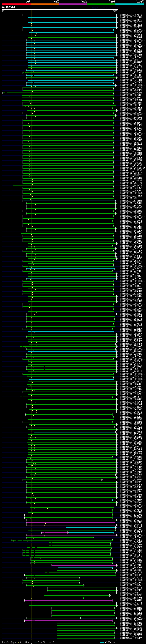The width and height of the screenshot is (146, 644).
Task: Click UniRef100_Q8MYL5 label
Action: tap(131, 313)
